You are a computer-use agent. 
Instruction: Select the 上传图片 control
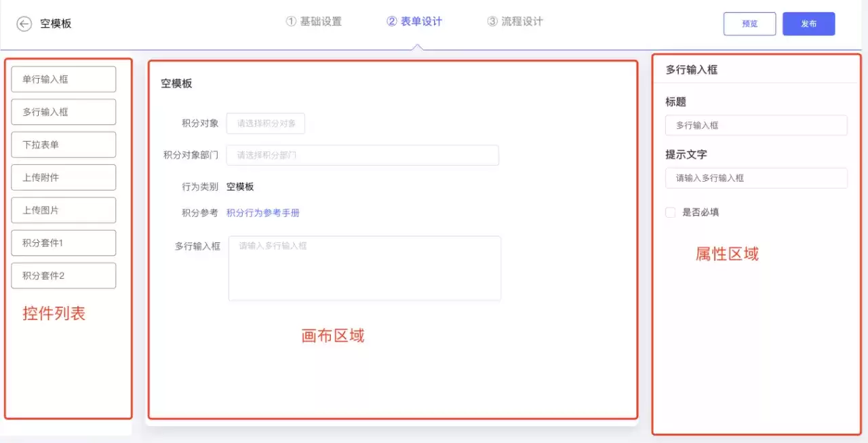pos(64,210)
